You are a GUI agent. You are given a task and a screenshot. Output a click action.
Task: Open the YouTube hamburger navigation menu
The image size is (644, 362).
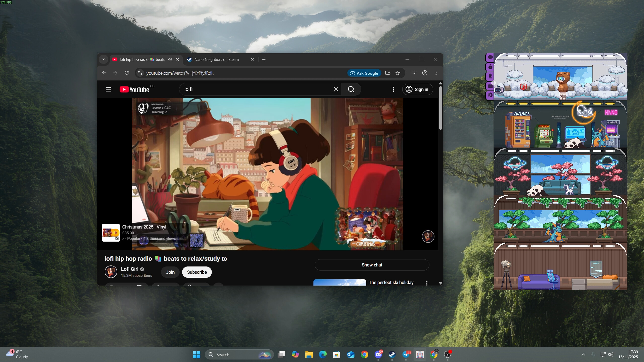coord(108,89)
